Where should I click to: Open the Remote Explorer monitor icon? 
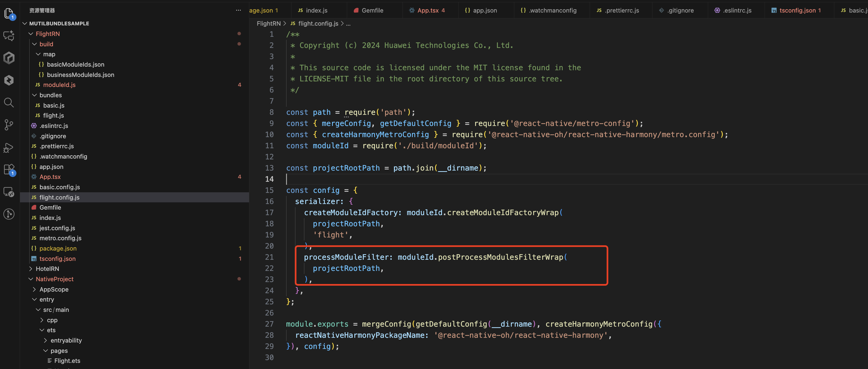[x=9, y=192]
